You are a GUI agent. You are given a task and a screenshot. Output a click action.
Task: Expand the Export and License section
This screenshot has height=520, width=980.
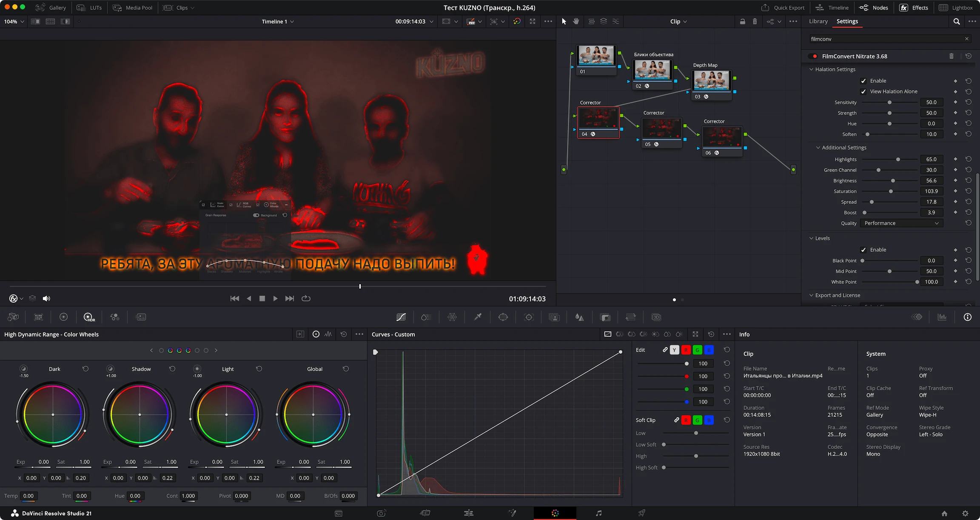tap(811, 295)
